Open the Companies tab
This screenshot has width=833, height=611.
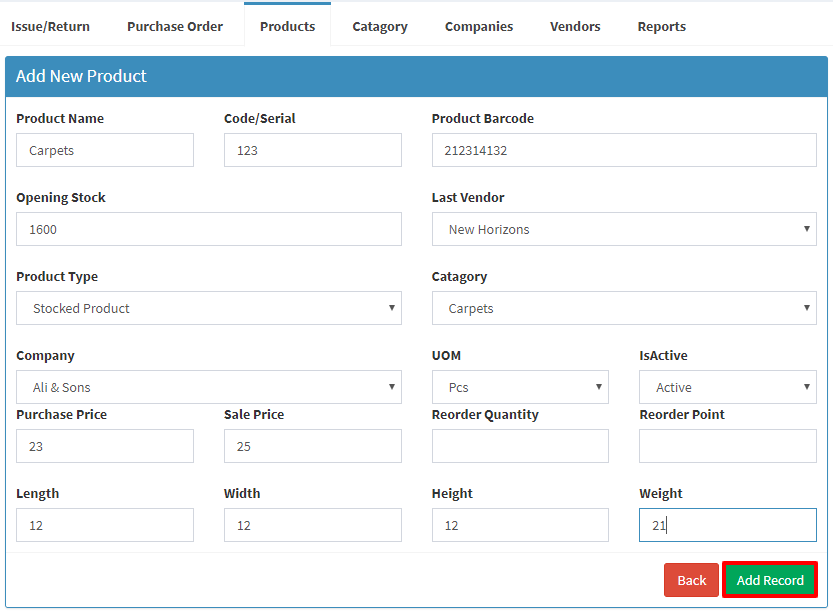[479, 27]
